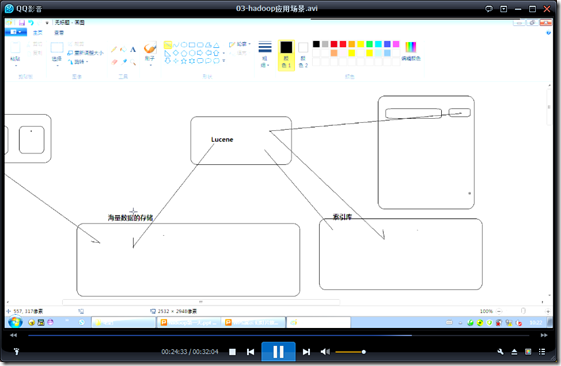Select the Color picker eyedropper
Viewport: 561px width, 366px height.
(123, 62)
